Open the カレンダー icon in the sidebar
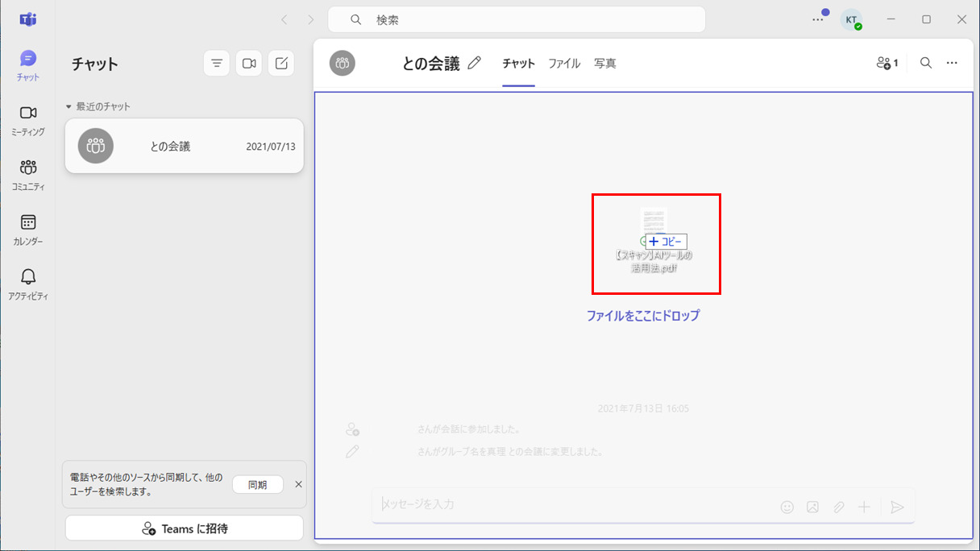This screenshot has height=551, width=980. click(x=28, y=226)
